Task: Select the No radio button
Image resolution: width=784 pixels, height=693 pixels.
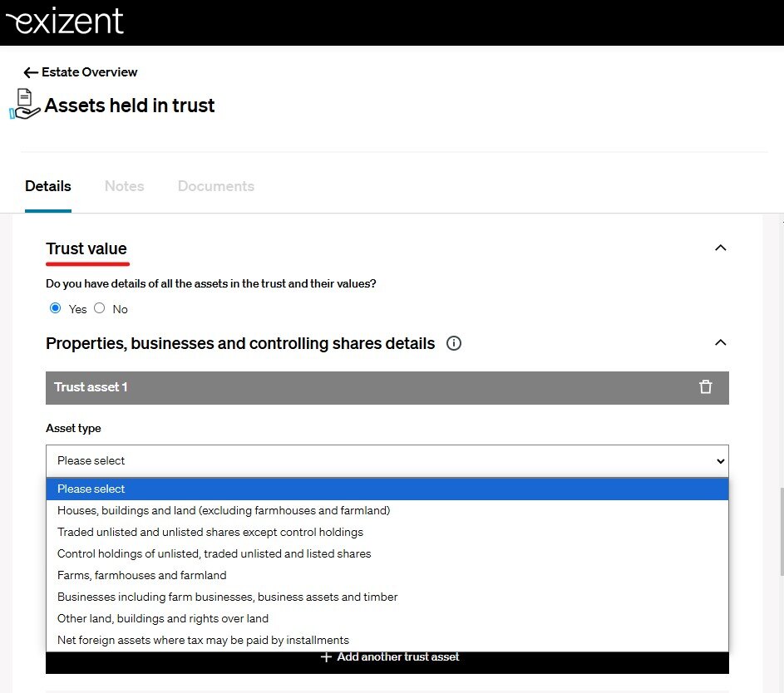Action: click(x=100, y=308)
